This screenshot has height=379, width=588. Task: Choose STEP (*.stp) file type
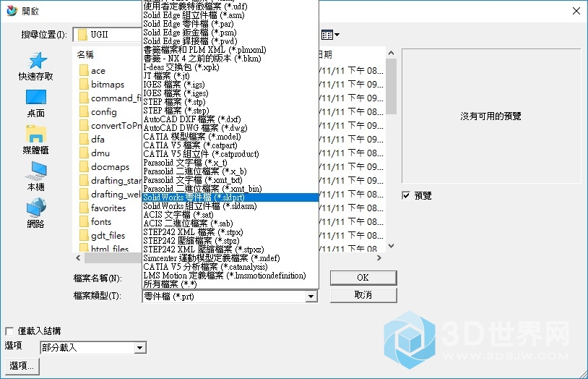click(x=230, y=102)
